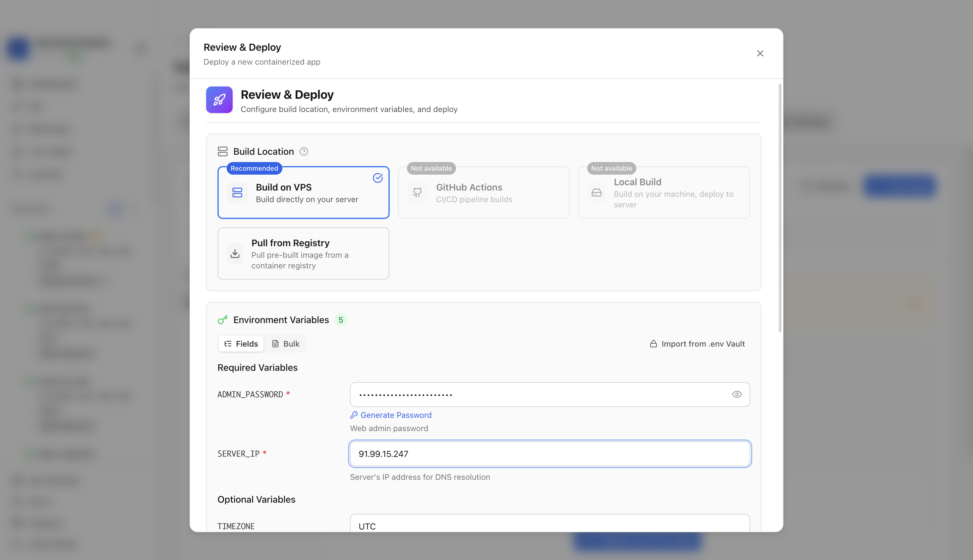Click the Generate Password link
Viewport: 973px width, 560px height.
click(391, 415)
